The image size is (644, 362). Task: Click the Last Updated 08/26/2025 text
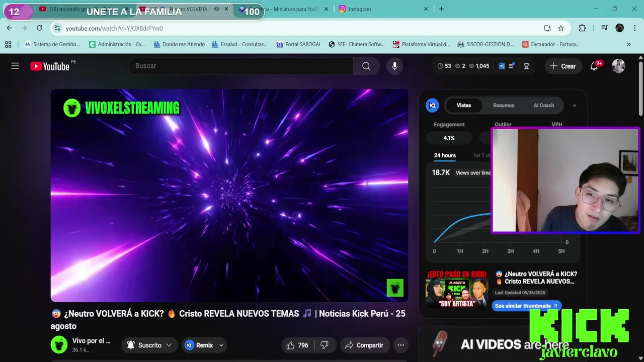click(520, 293)
